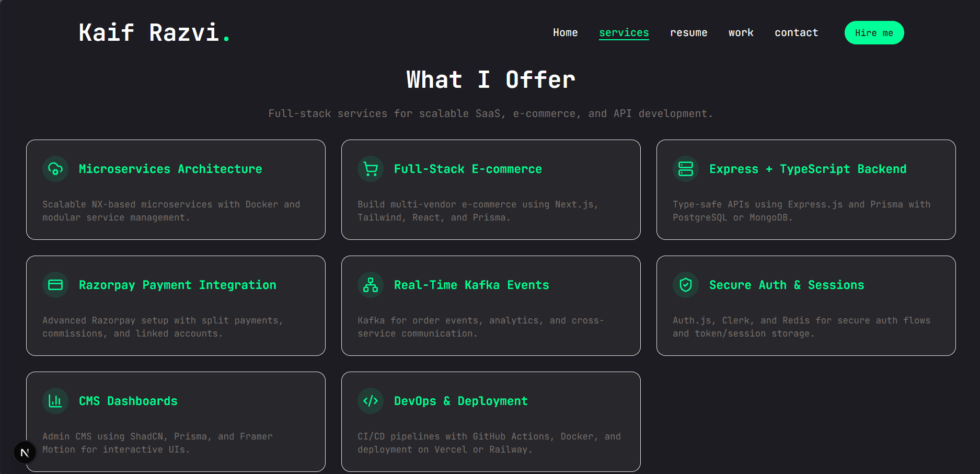Click the Razorpay Payment Integration title

pos(178,285)
